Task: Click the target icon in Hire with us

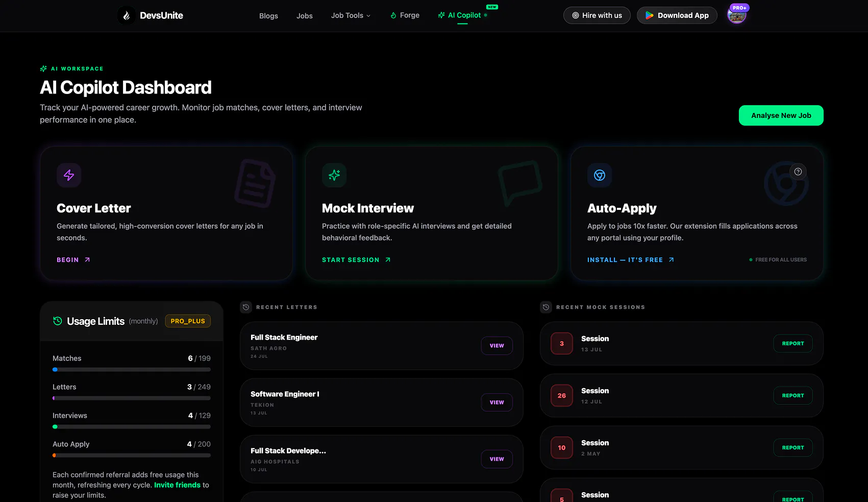Action: pyautogui.click(x=576, y=15)
